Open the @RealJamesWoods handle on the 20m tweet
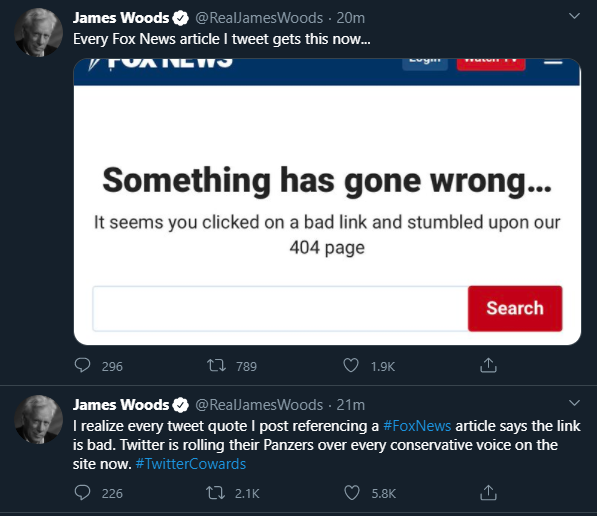Screen dimensions: 597x516 click(x=259, y=18)
